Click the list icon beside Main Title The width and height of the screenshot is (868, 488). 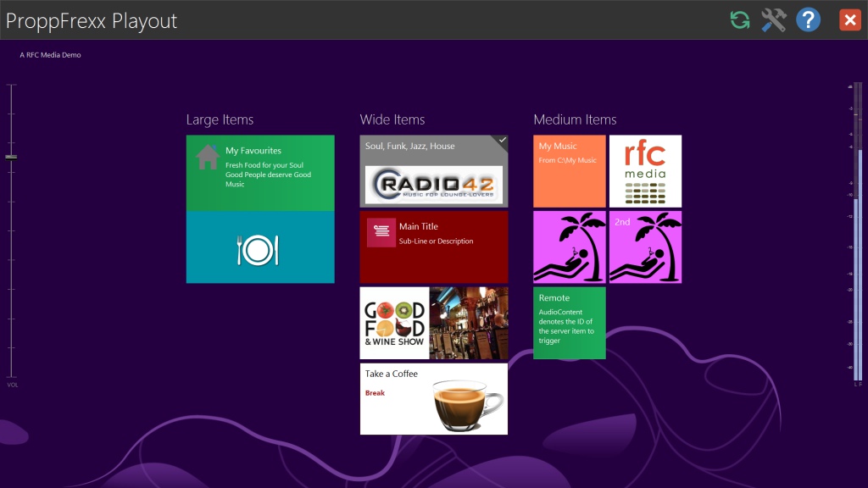pyautogui.click(x=381, y=232)
